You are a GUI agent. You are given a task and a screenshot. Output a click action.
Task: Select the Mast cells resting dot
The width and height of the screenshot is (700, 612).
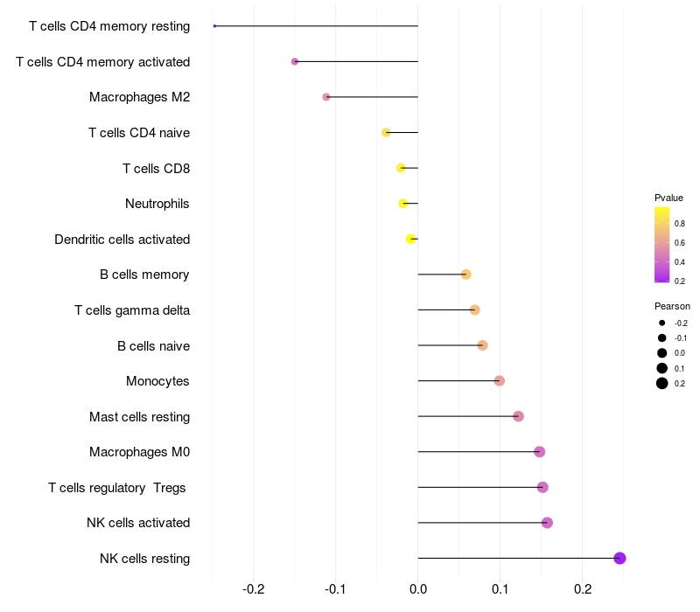click(518, 416)
